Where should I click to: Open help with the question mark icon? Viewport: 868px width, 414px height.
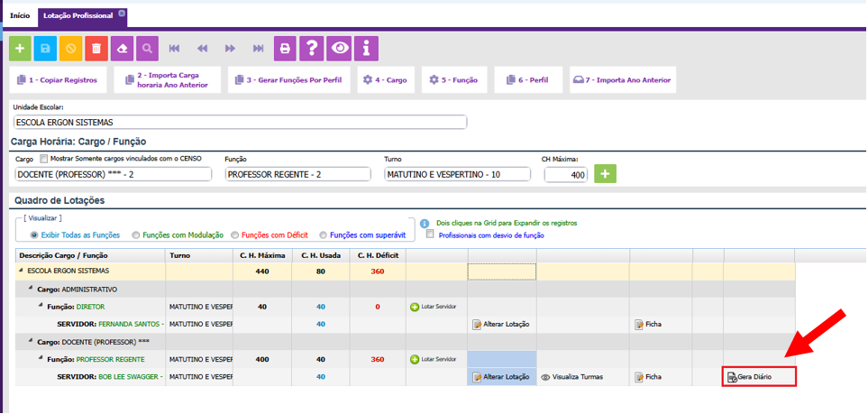point(312,48)
